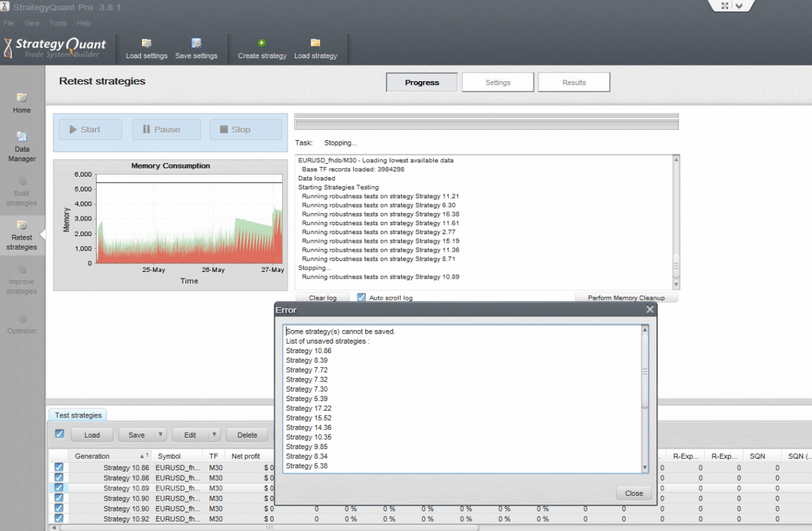Screen dimensions: 812x531
Task: Click the 'Data loaded' log line
Action: point(317,179)
